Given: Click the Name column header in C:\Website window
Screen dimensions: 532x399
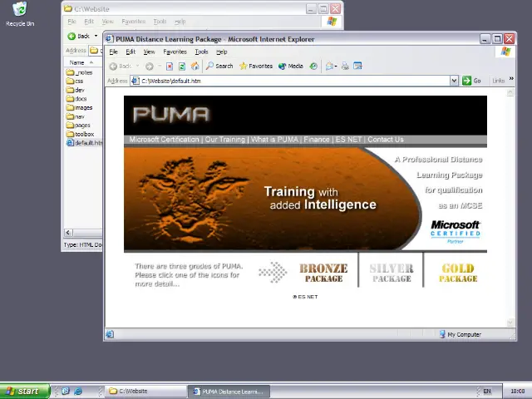Looking at the screenshot, I should tap(83, 62).
